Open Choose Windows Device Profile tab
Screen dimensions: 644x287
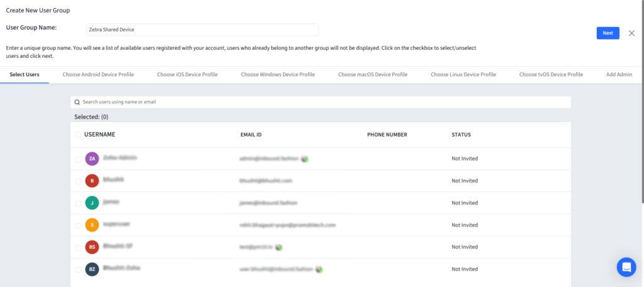(x=277, y=74)
